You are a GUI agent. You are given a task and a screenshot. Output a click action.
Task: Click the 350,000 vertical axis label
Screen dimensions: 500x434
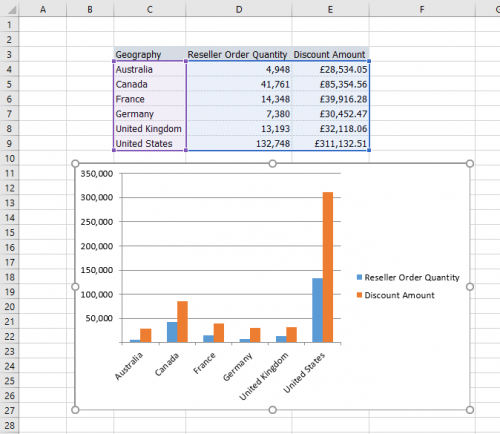97,173
